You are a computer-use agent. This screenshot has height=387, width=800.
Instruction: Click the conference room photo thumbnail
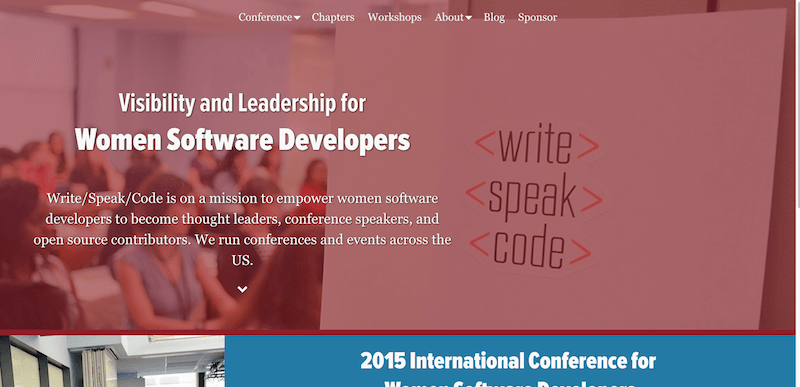coord(112,361)
